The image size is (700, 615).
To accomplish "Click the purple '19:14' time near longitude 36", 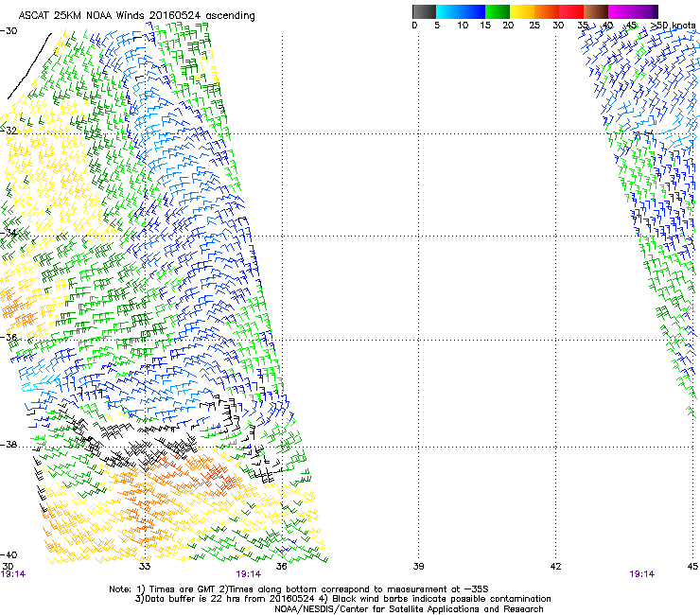I will pos(248,574).
